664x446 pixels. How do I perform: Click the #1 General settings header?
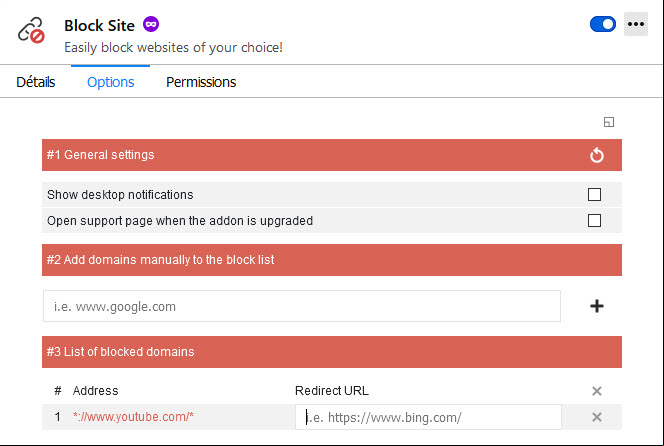[332, 155]
